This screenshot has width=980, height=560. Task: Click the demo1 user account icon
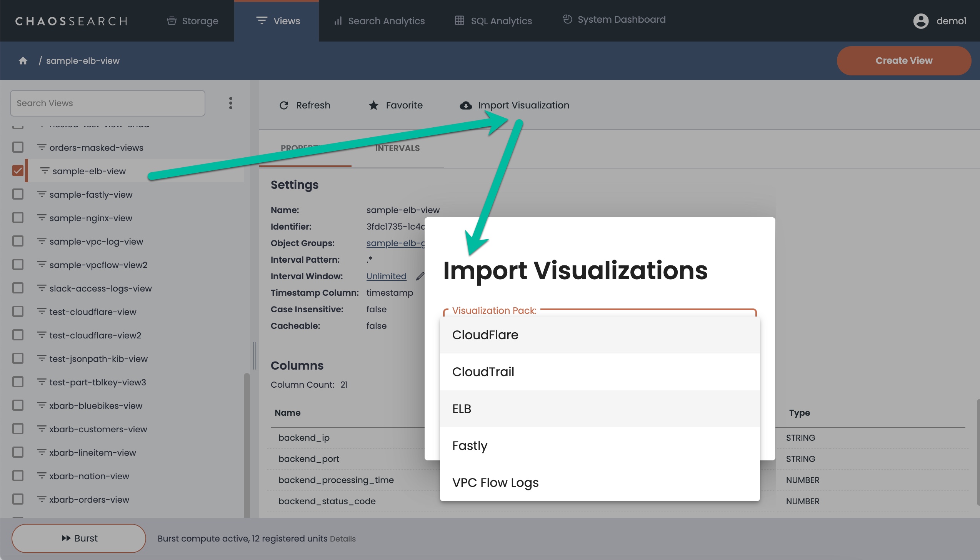tap(921, 21)
